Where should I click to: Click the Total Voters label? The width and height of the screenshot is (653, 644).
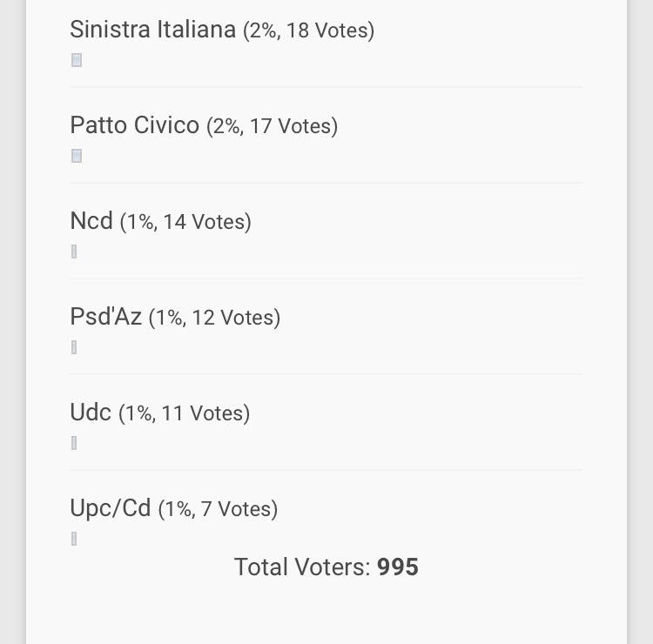click(x=302, y=567)
